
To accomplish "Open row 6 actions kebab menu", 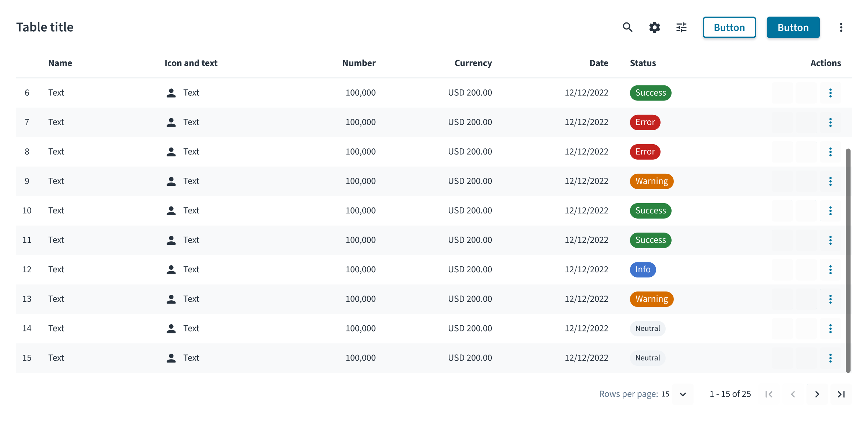I will (x=830, y=93).
